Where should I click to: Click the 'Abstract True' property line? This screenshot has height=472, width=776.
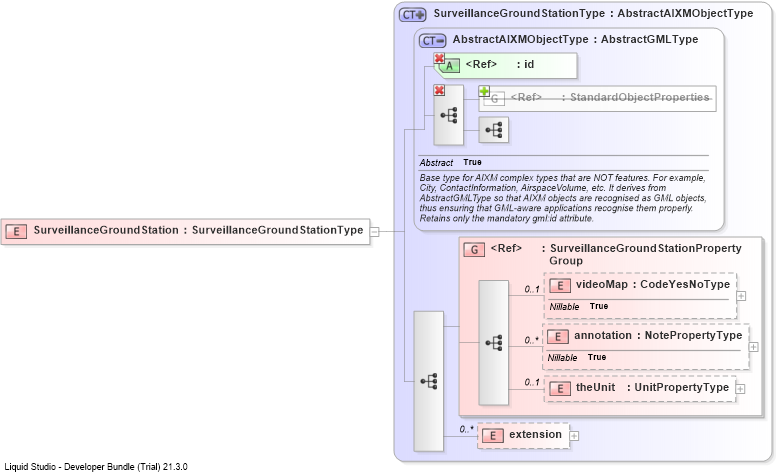[450, 162]
